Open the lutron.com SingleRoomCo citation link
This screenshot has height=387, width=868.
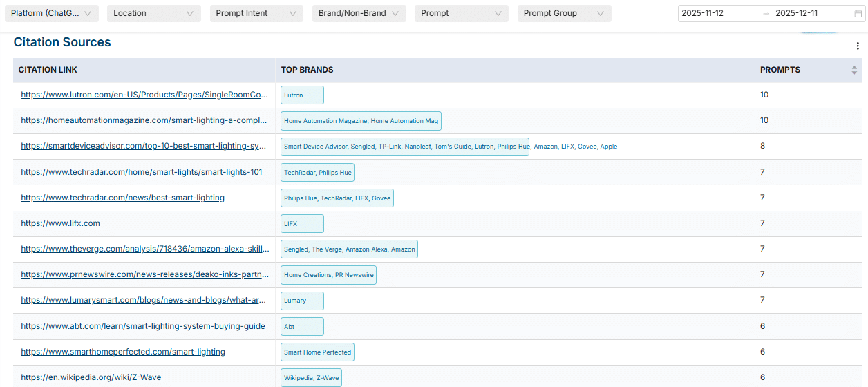click(144, 95)
